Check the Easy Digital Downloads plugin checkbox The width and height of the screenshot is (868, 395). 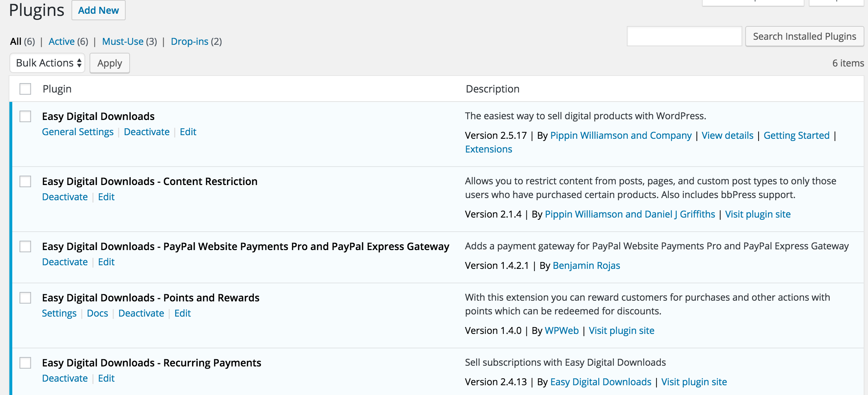coord(25,116)
